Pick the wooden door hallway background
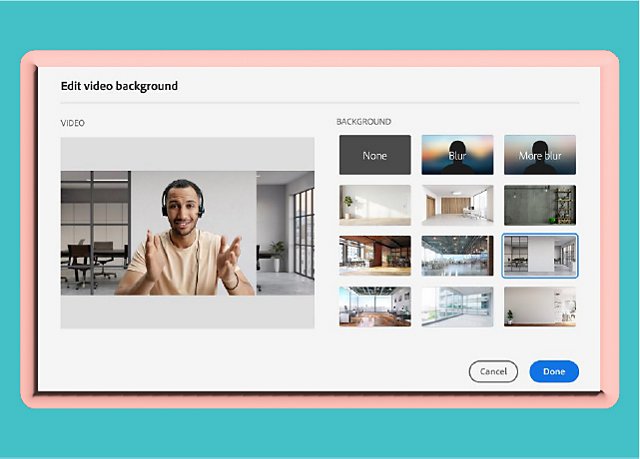 [x=457, y=205]
